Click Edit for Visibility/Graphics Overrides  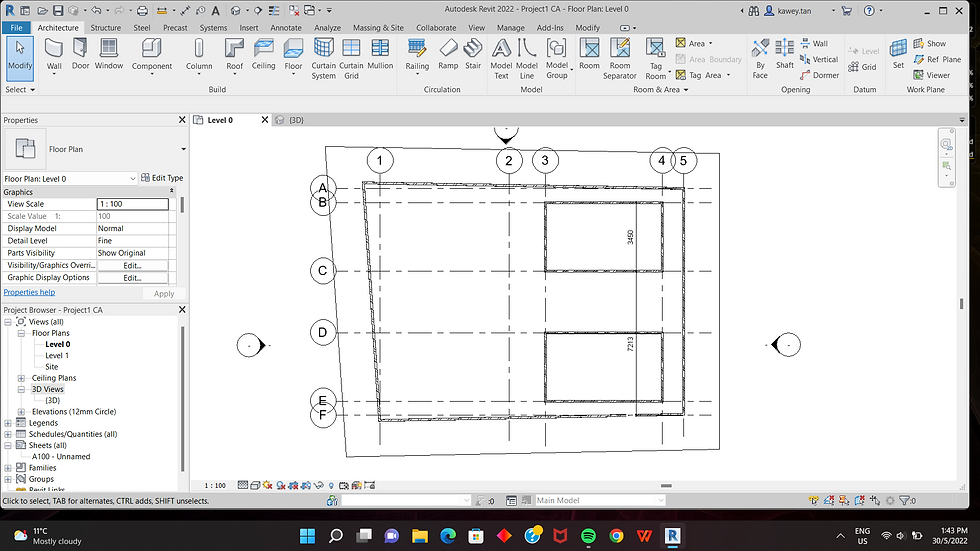pyautogui.click(x=132, y=266)
